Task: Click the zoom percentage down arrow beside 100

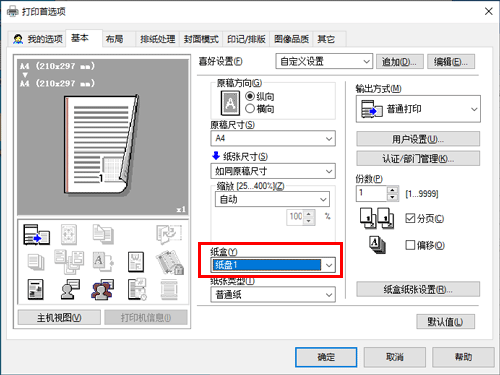Action: (x=309, y=221)
